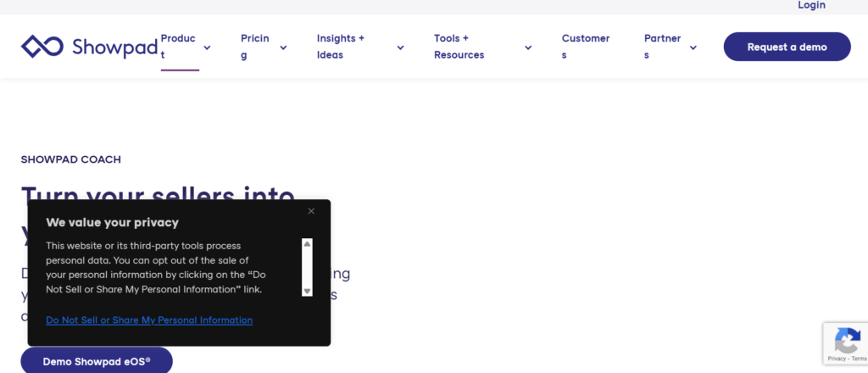The height and width of the screenshot is (373, 868).
Task: Open Do Not Sell or Share link
Action: [149, 320]
